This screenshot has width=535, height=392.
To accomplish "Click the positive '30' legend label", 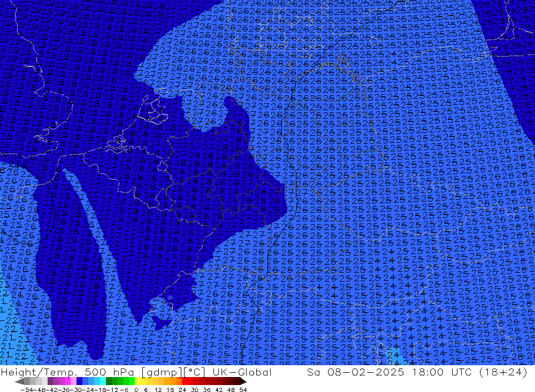I will [x=195, y=390].
